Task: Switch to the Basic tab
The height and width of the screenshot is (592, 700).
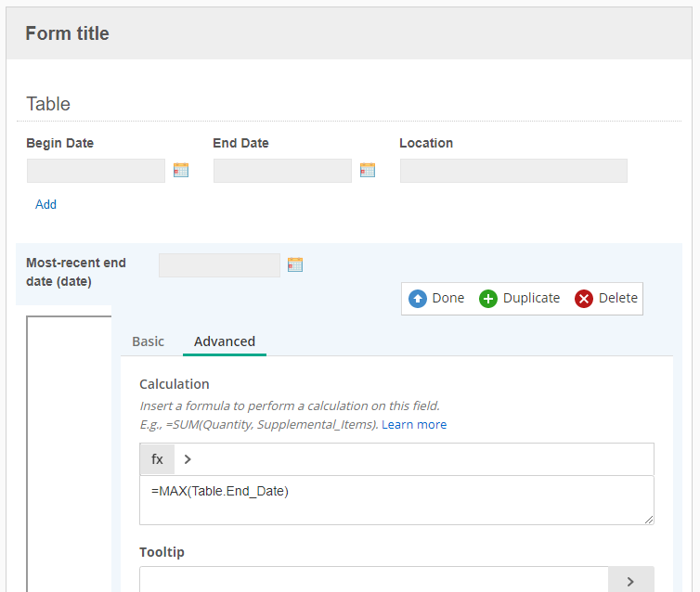Action: (x=149, y=341)
